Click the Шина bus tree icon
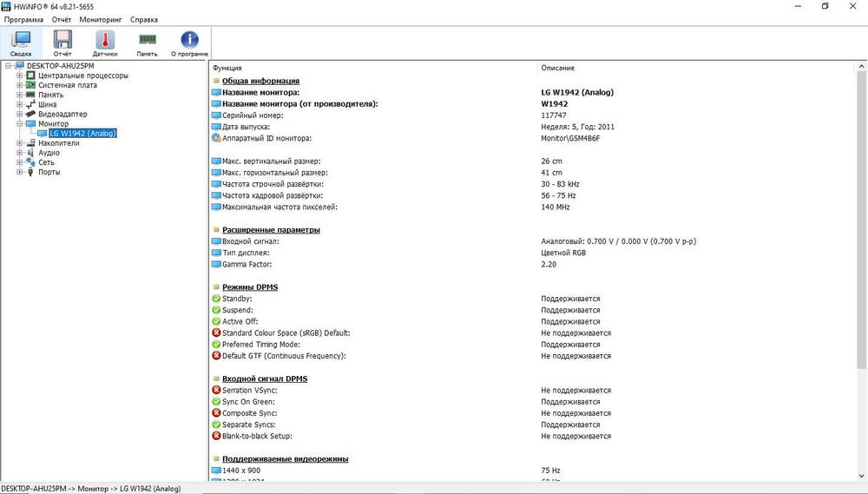This screenshot has height=494, width=868. pyautogui.click(x=30, y=104)
